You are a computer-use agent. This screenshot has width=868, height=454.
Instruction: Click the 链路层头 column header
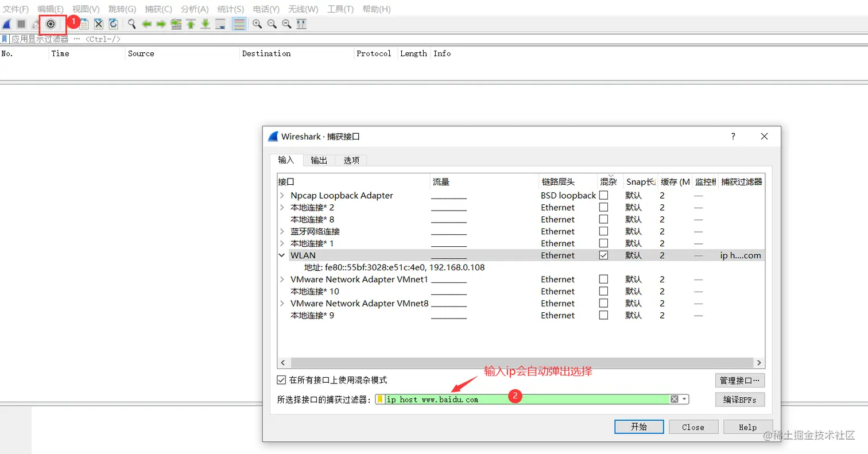coord(568,182)
